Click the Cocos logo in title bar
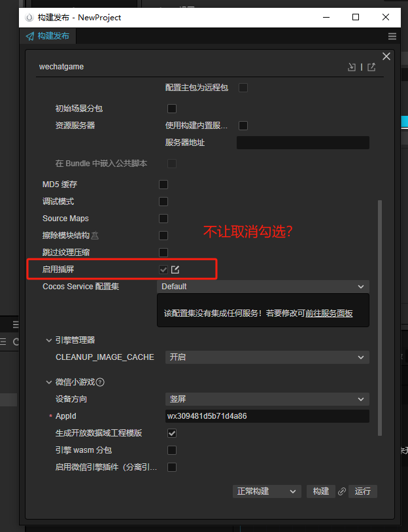408x532 pixels. pyautogui.click(x=29, y=18)
